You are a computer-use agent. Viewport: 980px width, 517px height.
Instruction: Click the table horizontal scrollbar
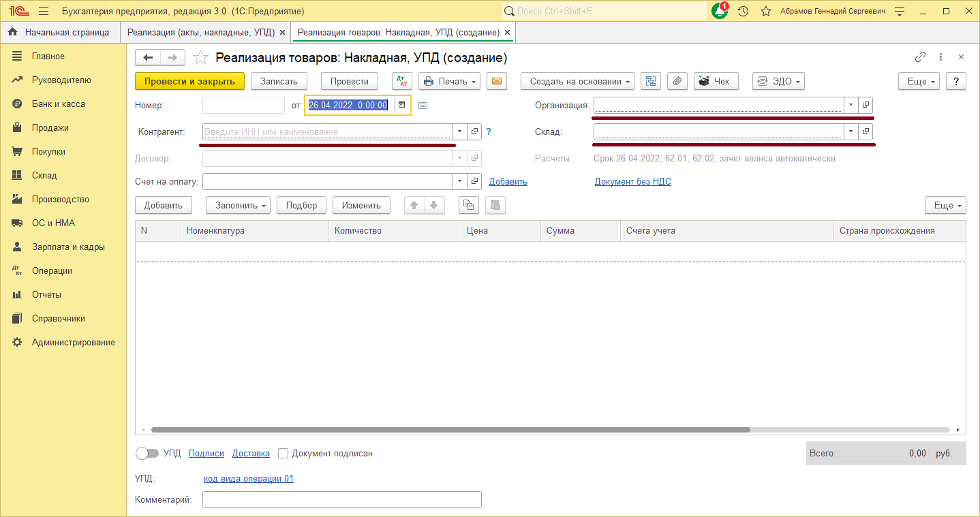click(450, 430)
